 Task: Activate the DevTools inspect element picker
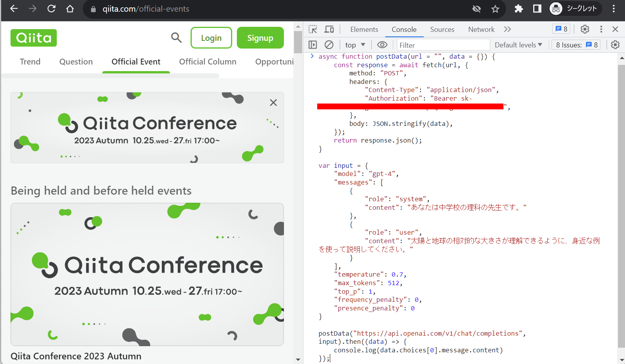pyautogui.click(x=313, y=29)
